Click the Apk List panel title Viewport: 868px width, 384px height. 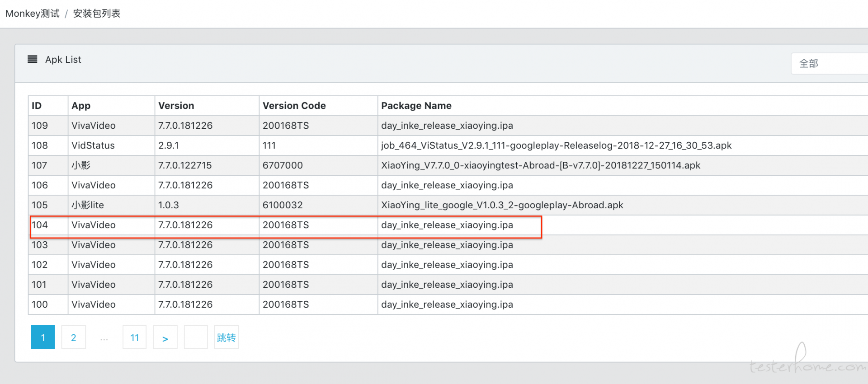tap(63, 60)
